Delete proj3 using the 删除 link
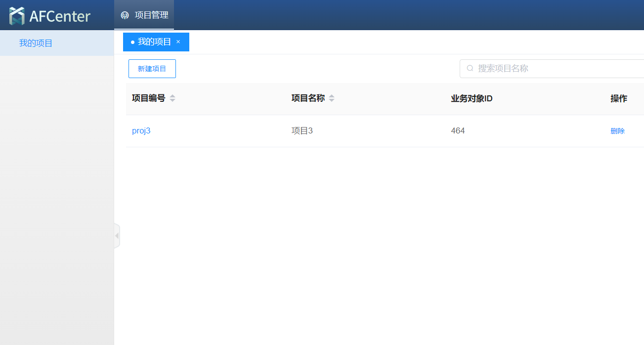This screenshot has height=345, width=644. click(x=617, y=131)
